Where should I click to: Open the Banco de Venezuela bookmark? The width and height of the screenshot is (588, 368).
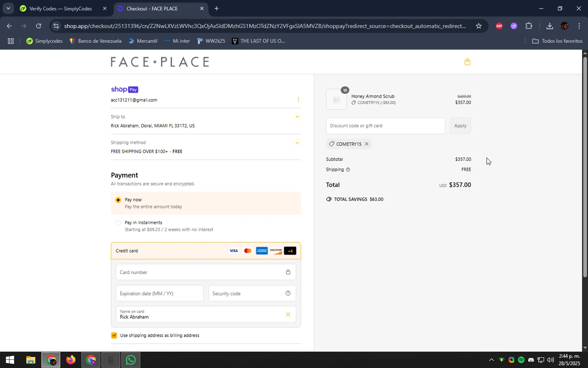point(95,41)
